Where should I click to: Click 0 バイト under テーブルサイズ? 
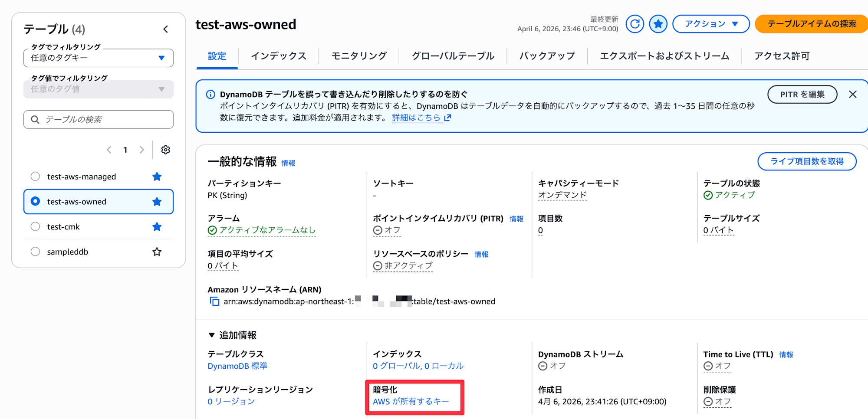tap(718, 230)
